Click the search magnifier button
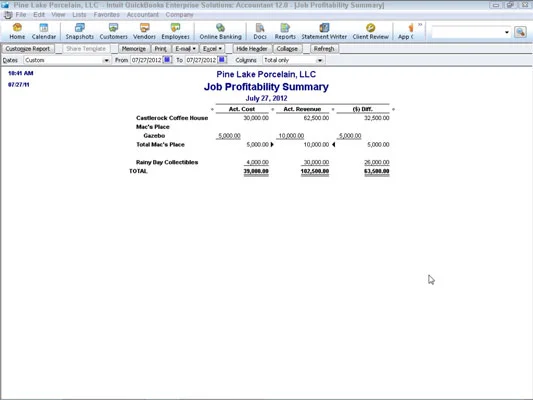533x400 pixels. point(520,32)
